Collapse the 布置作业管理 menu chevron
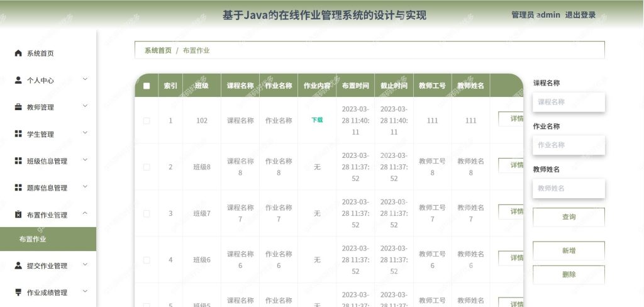644x307 pixels. (x=85, y=213)
